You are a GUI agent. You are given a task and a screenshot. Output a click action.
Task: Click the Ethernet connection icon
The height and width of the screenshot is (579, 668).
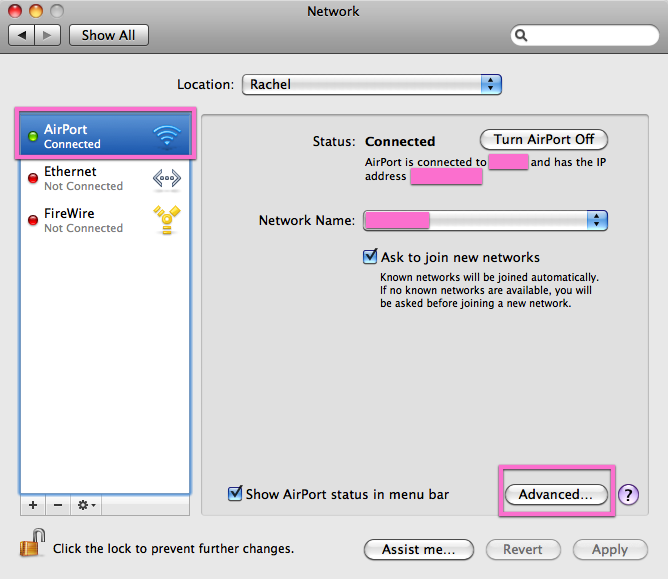click(x=166, y=178)
